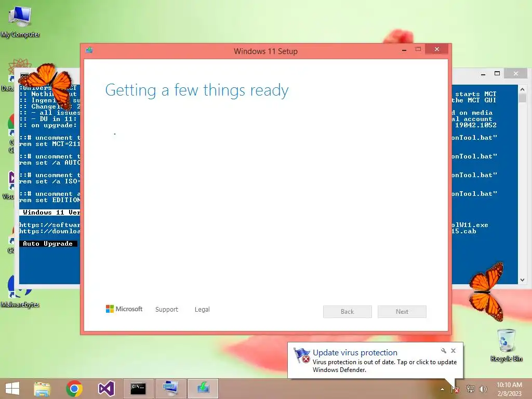
Task: Select Windows 11 Setup taskbar button
Action: (x=203, y=389)
